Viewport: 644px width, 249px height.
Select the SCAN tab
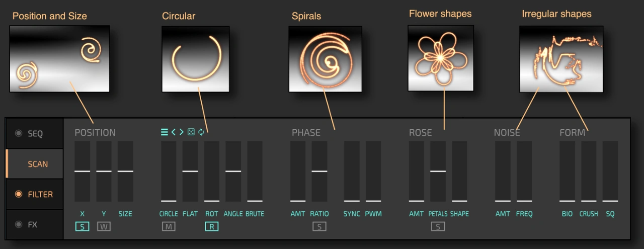[x=38, y=164]
